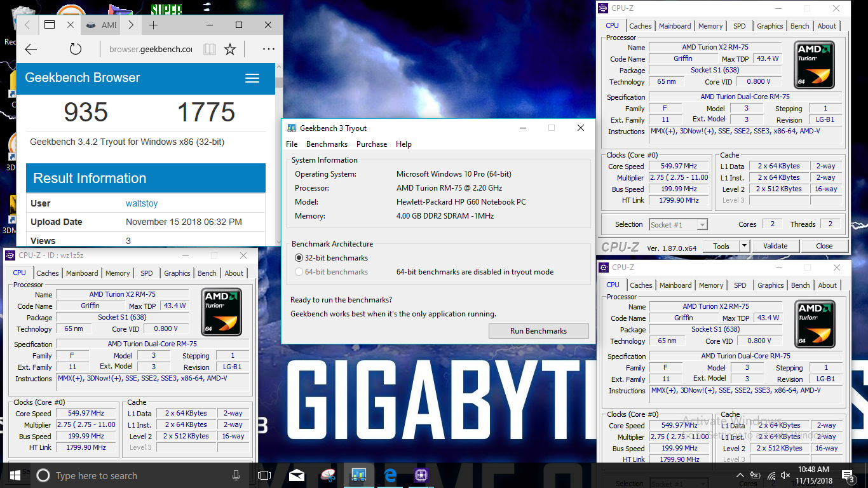Screen dimensions: 868x488
Task: Open SPD tab in lower-right CPU-Z
Action: pos(740,285)
